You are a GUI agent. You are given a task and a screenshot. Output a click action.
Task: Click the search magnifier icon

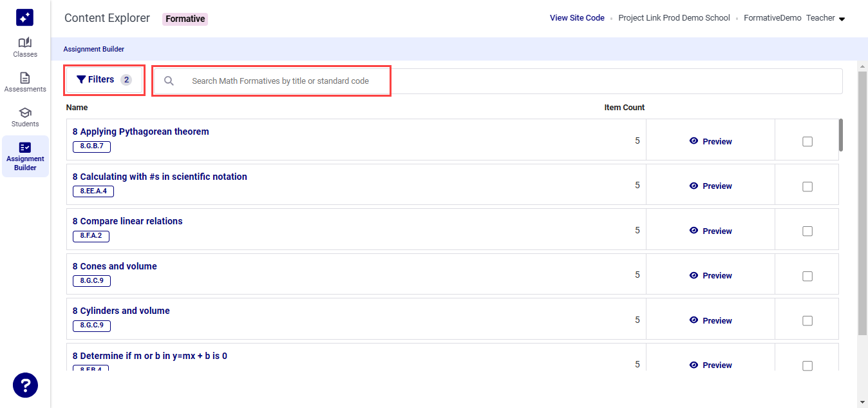pyautogui.click(x=169, y=81)
